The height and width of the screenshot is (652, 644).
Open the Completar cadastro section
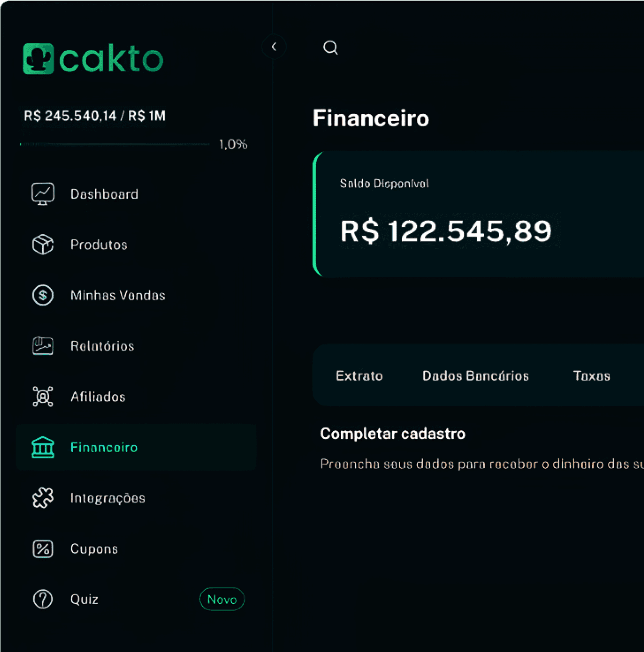393,434
